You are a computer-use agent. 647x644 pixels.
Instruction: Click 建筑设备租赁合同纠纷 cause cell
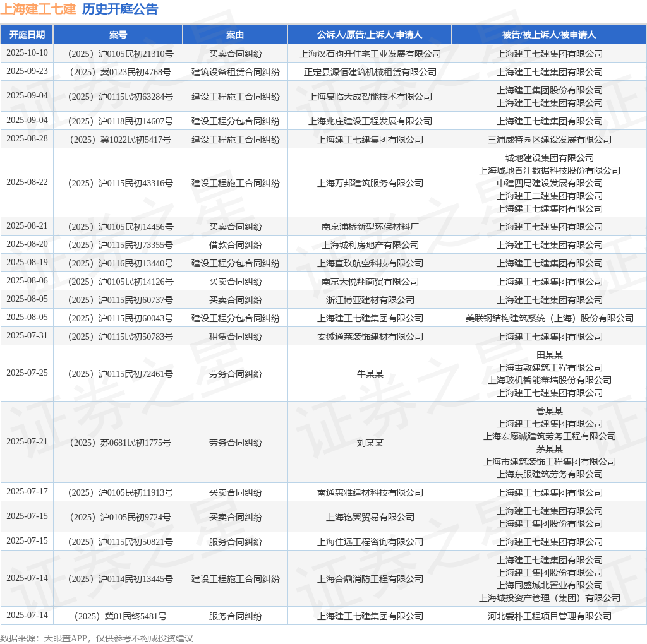(235, 72)
